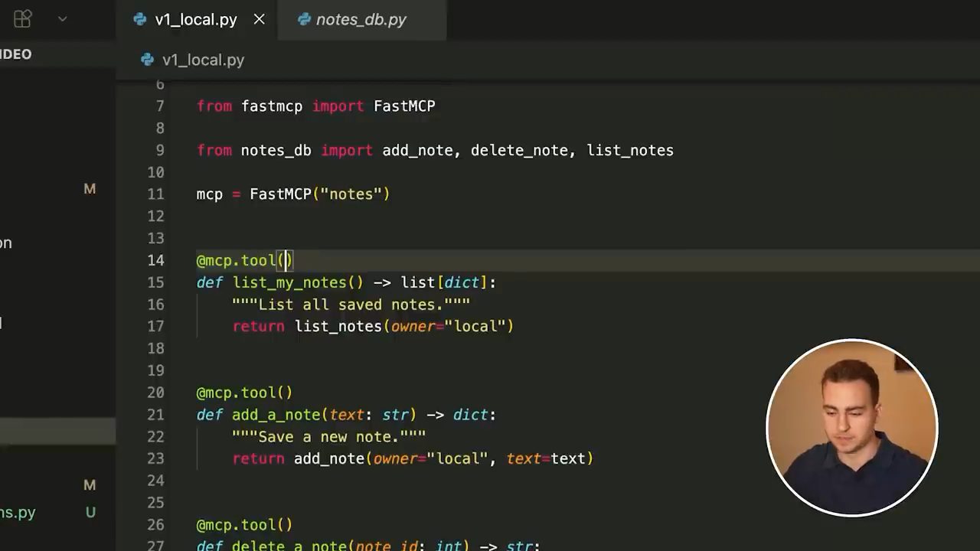This screenshot has width=980, height=551.
Task: Click the "List all saved notes." docstring
Action: click(x=351, y=305)
